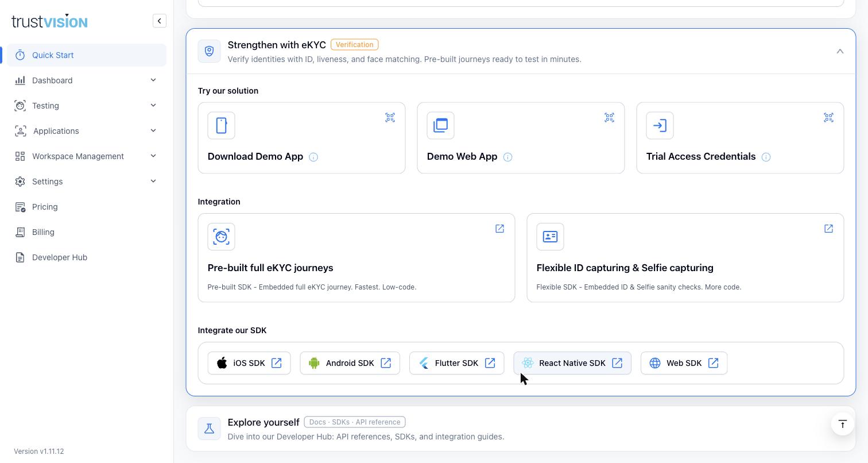Click the flask icon beside Explore yourself
868x463 pixels.
click(210, 429)
